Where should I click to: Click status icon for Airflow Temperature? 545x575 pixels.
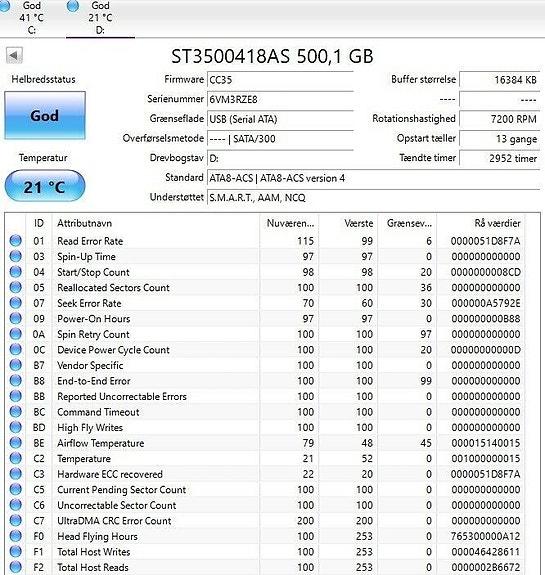click(x=15, y=443)
